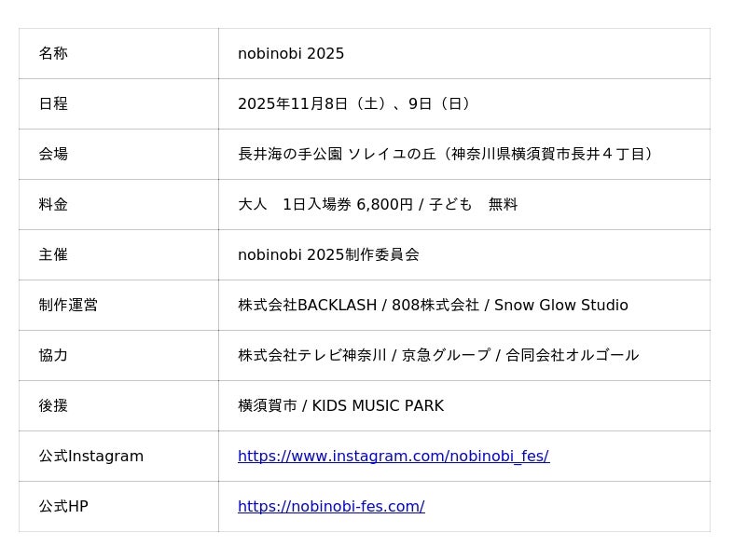The image size is (746, 560).
Task: Open the nobinobi-fes.com official website link
Action: (x=331, y=507)
